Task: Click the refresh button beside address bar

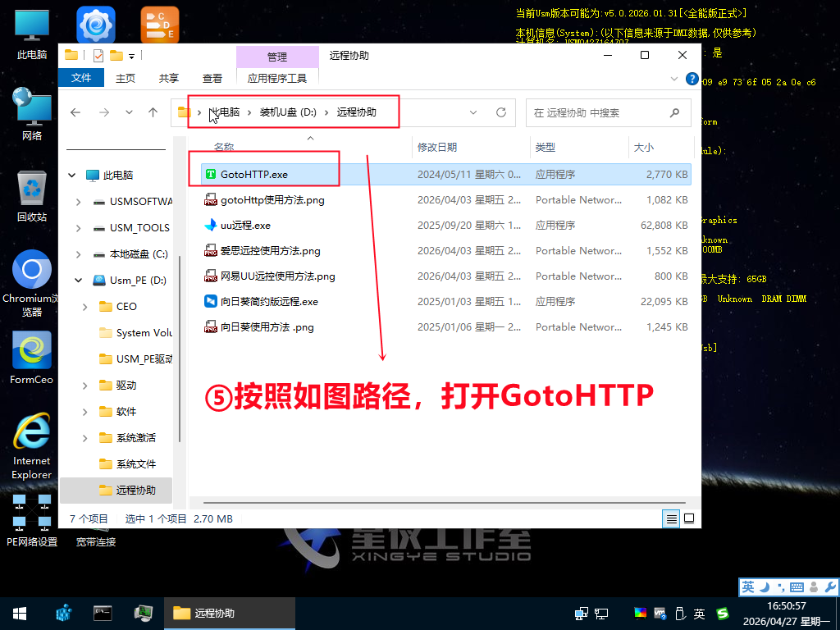Action: pyautogui.click(x=500, y=112)
